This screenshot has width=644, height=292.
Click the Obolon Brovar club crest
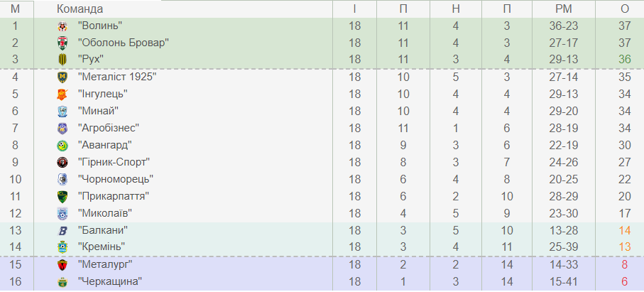pos(62,43)
